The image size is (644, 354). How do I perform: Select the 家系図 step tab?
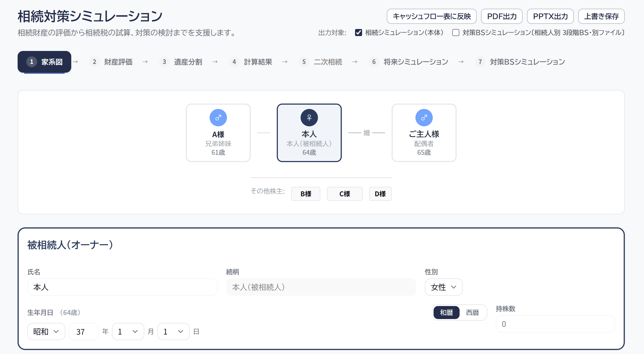click(44, 62)
